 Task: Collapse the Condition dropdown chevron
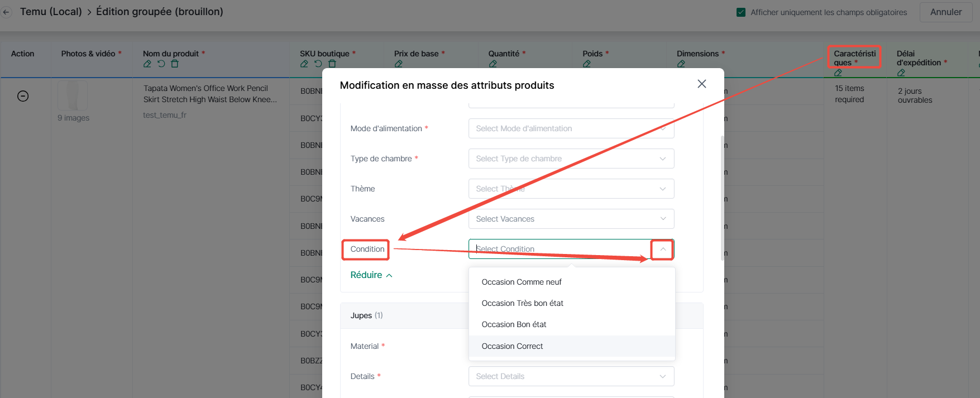pyautogui.click(x=663, y=249)
